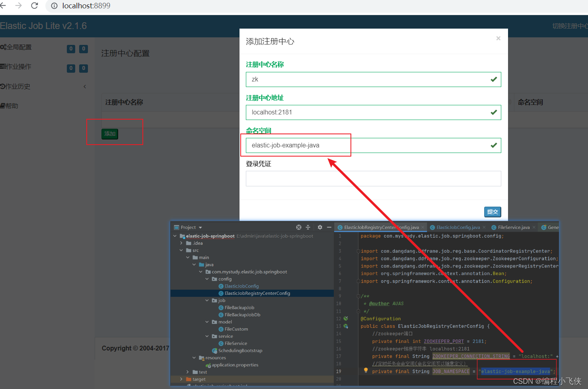Select FileService class in the tree

pos(236,343)
